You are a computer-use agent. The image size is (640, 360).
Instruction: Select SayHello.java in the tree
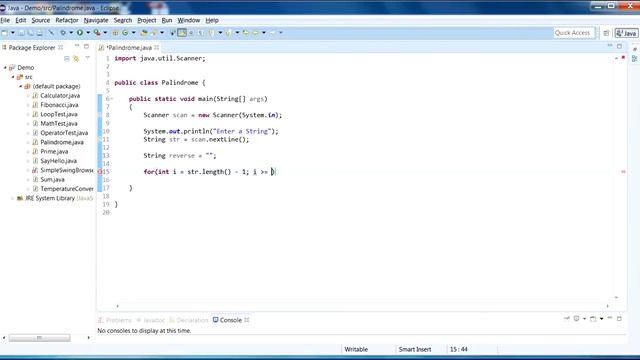(58, 161)
